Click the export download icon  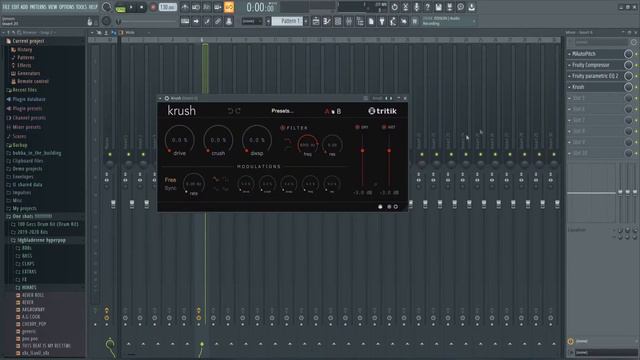coord(471,7)
